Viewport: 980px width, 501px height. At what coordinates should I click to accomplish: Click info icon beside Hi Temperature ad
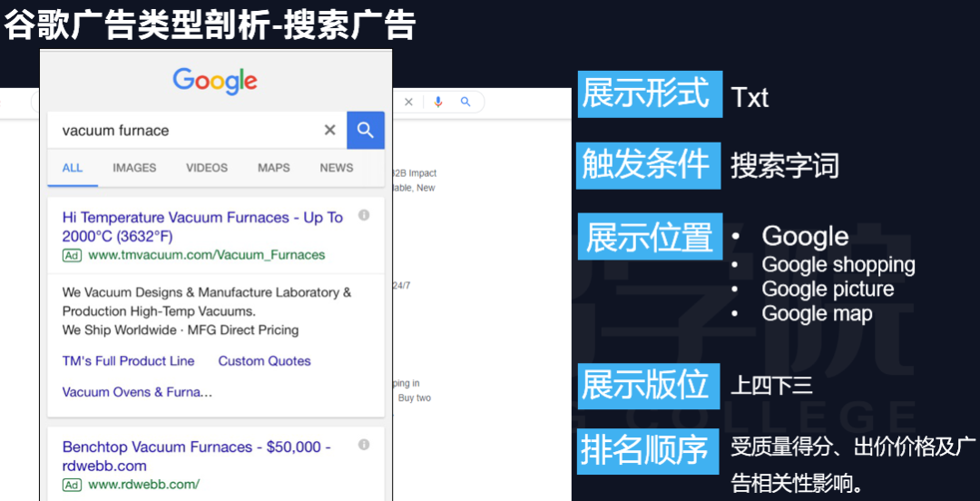[x=364, y=215]
